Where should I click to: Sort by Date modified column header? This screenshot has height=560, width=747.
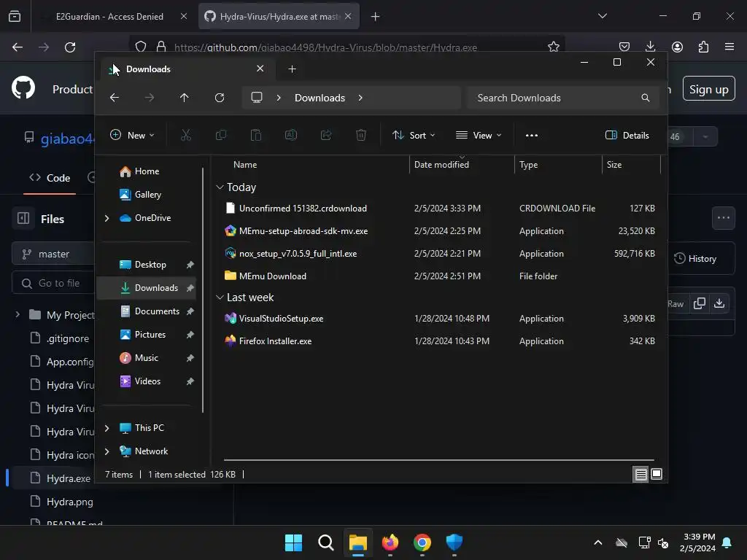[x=441, y=165]
